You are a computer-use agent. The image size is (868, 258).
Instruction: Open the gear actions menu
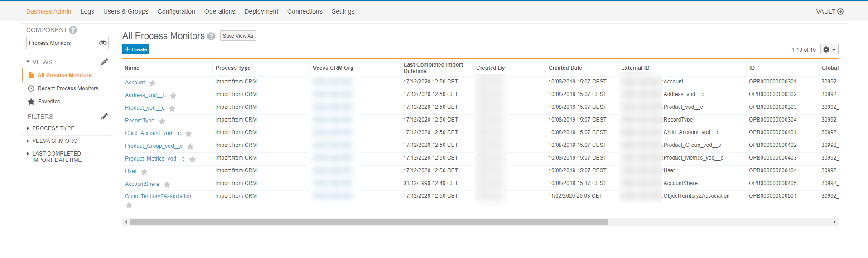(x=829, y=49)
